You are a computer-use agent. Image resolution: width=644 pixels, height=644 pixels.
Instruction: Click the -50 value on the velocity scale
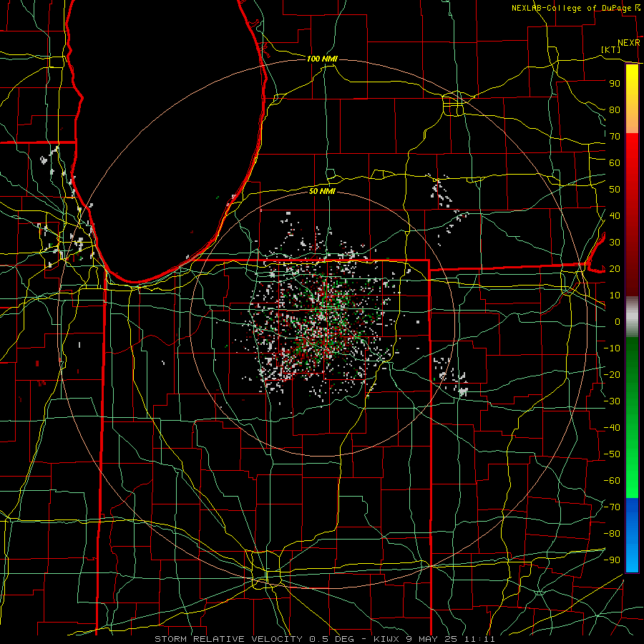tap(612, 454)
